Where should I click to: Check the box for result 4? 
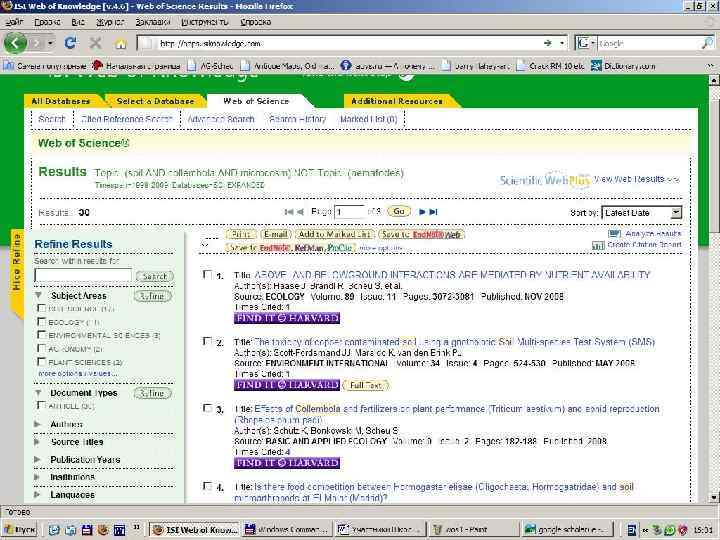pyautogui.click(x=207, y=486)
